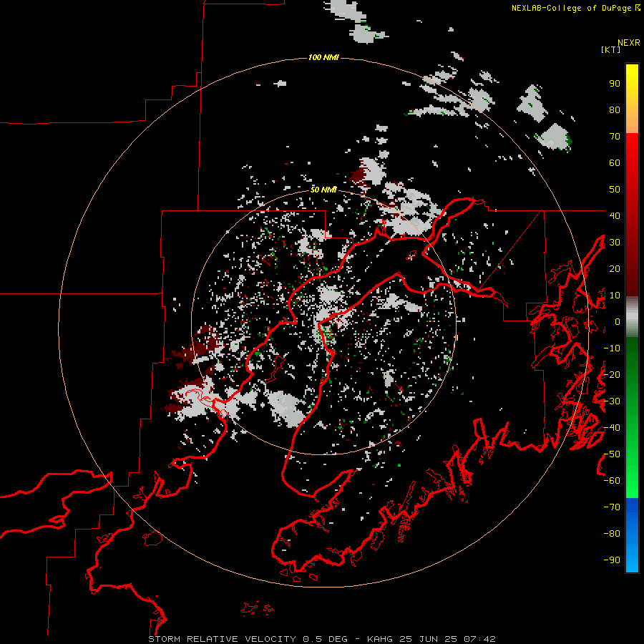
Task: Click the -10 value on the velocity scale
Action: click(612, 348)
